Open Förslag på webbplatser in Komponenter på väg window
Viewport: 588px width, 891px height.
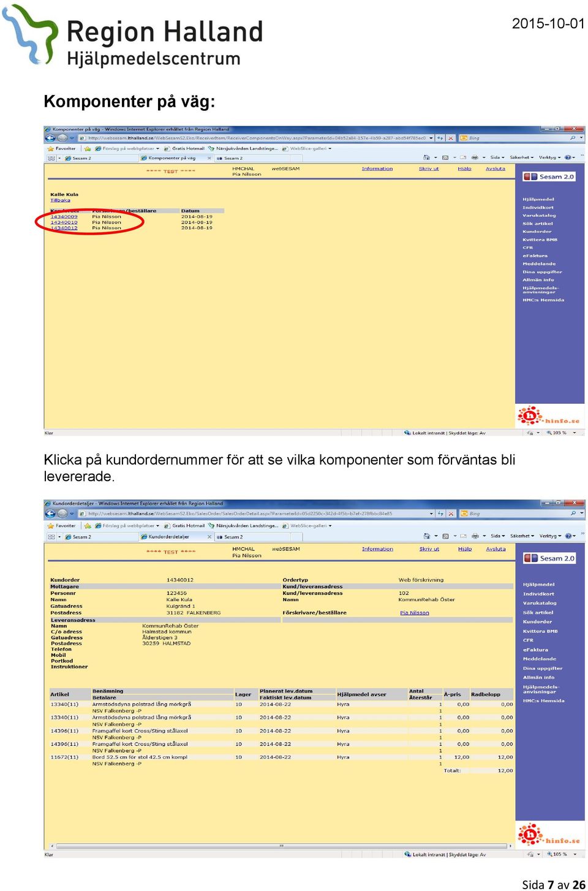coord(127,148)
